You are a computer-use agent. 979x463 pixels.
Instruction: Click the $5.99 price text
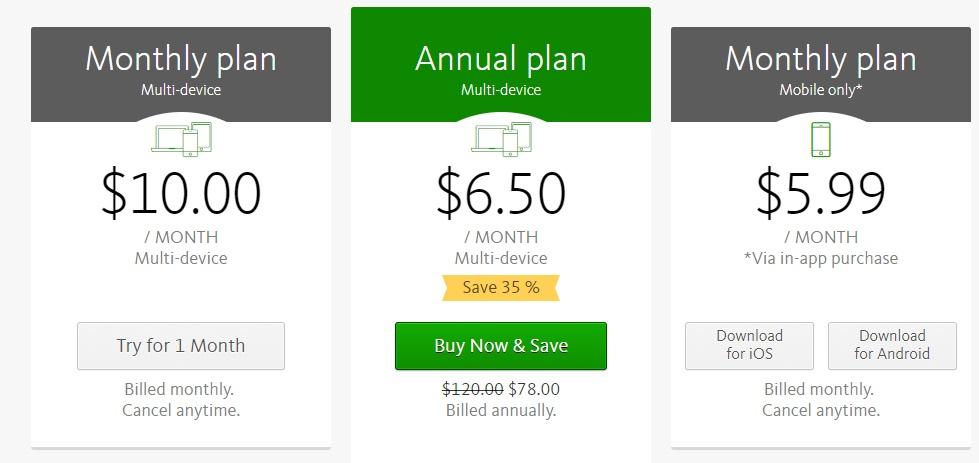click(x=821, y=194)
